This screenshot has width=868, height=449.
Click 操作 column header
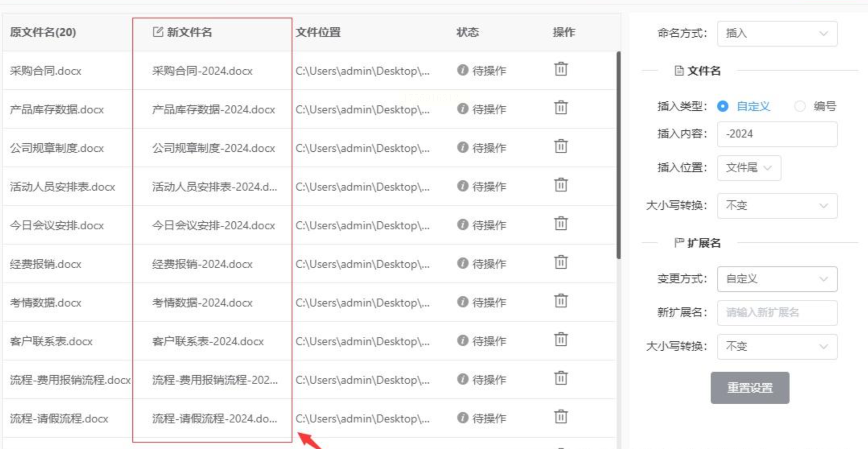click(564, 32)
